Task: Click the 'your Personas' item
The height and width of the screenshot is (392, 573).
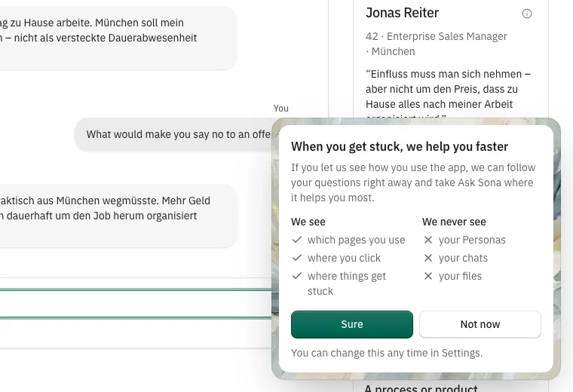Action: (472, 240)
